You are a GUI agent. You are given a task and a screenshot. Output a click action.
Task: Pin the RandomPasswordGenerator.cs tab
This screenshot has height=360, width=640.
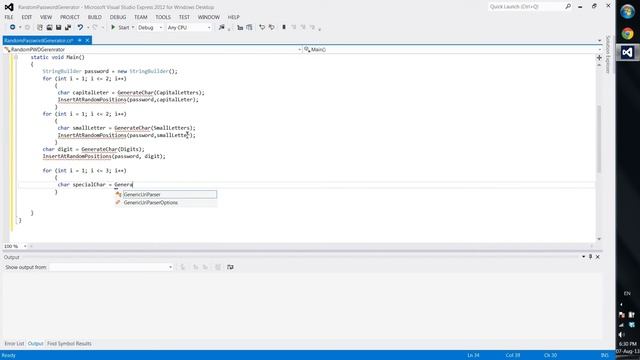80,40
